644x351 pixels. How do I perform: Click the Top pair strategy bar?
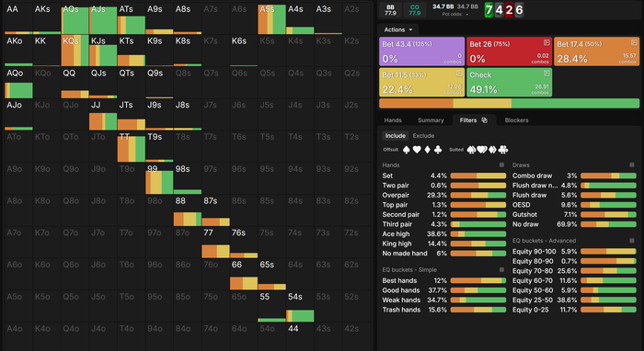point(478,205)
